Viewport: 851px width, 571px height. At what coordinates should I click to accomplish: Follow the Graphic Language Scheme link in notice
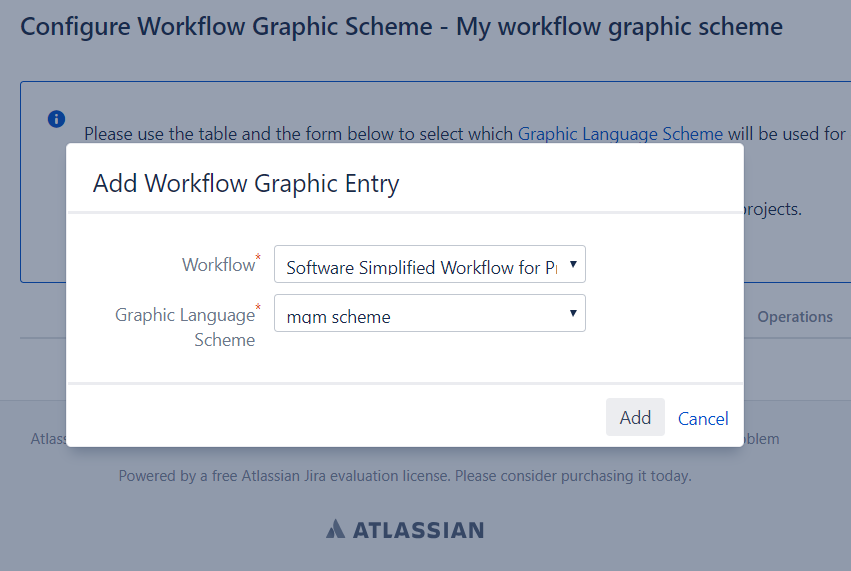(620, 133)
